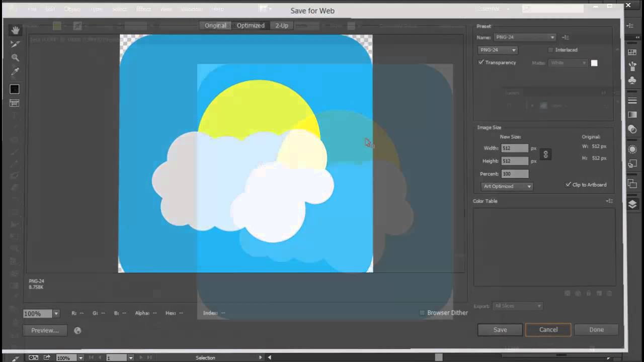
Task: Click the Percent input field
Action: click(515, 173)
